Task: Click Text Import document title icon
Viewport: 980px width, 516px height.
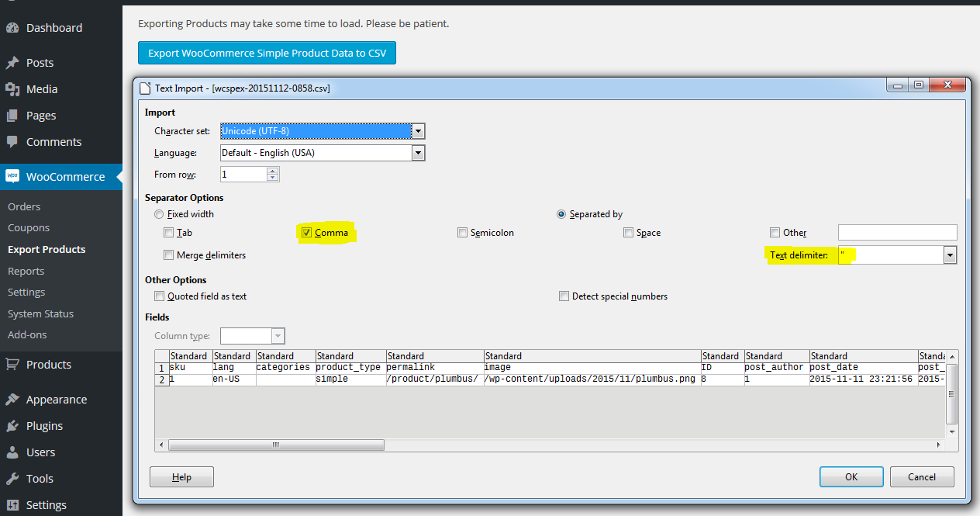Action: point(144,88)
